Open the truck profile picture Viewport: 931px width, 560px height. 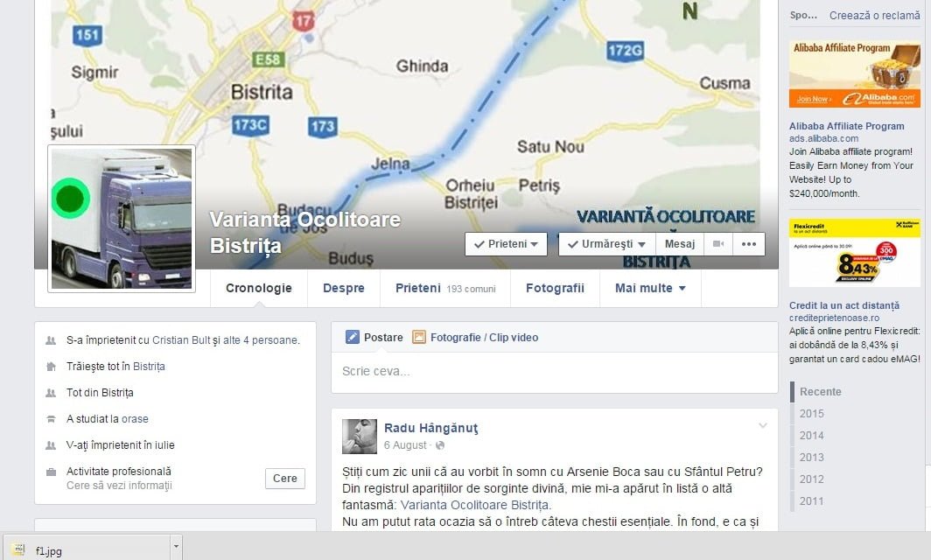coord(122,219)
